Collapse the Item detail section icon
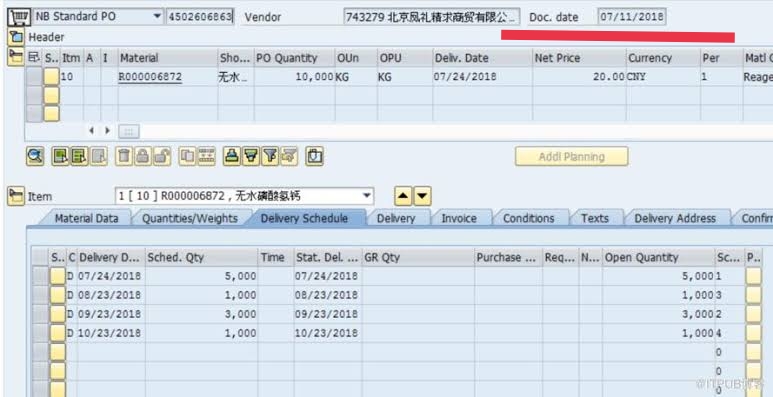Image resolution: width=773 pixels, height=397 pixels. pyautogui.click(x=16, y=196)
